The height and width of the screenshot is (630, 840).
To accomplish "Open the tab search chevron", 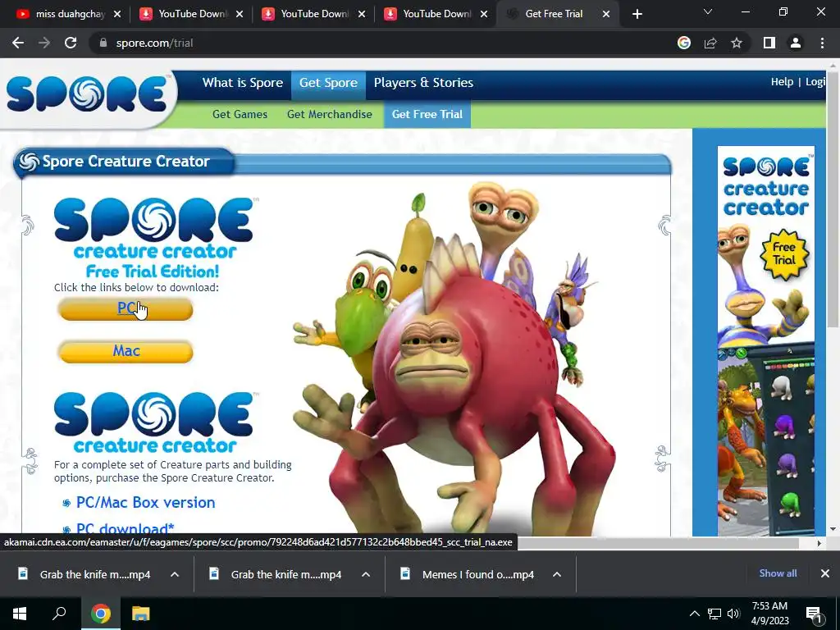I will (x=708, y=11).
